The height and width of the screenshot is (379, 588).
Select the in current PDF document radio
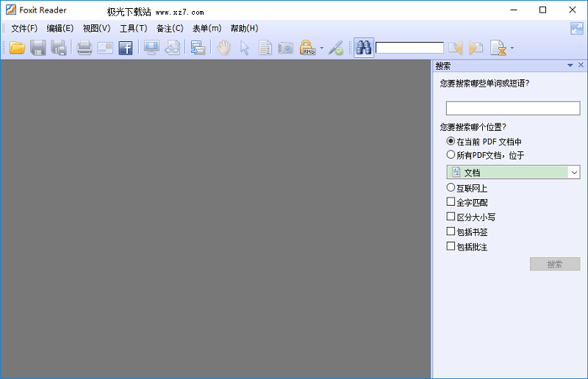(451, 141)
